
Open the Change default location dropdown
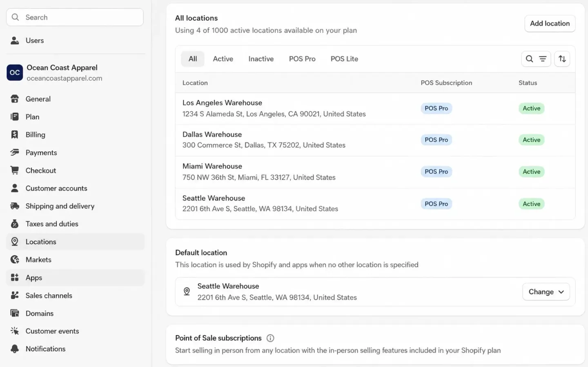pyautogui.click(x=546, y=292)
